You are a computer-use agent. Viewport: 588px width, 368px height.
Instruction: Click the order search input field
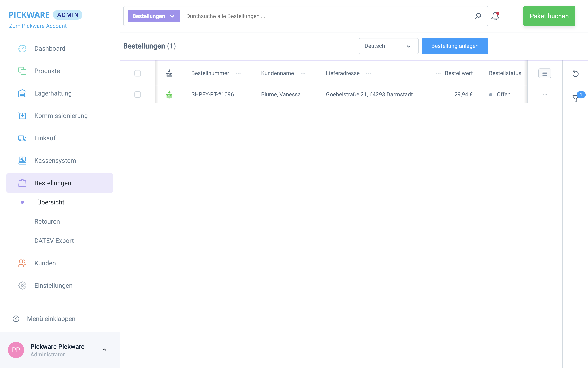(326, 16)
